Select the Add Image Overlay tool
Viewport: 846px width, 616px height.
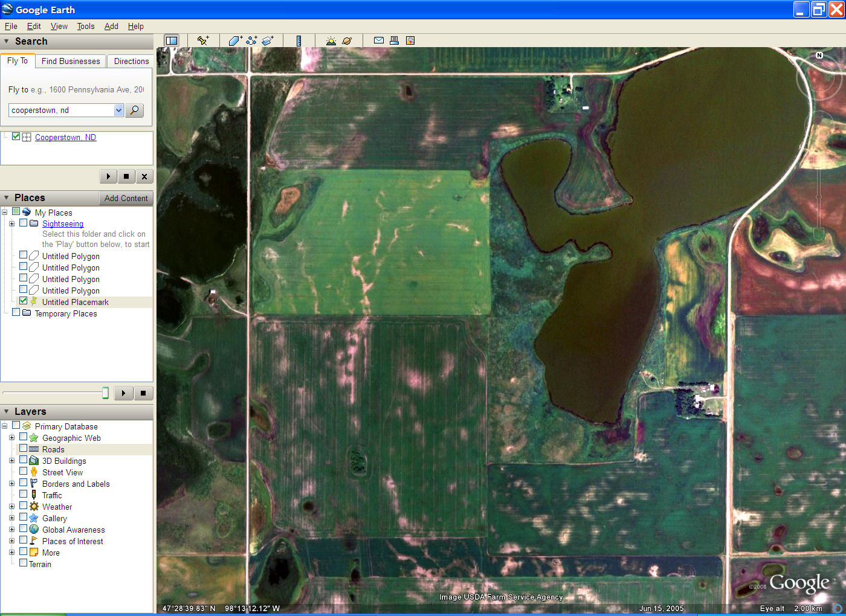click(268, 40)
